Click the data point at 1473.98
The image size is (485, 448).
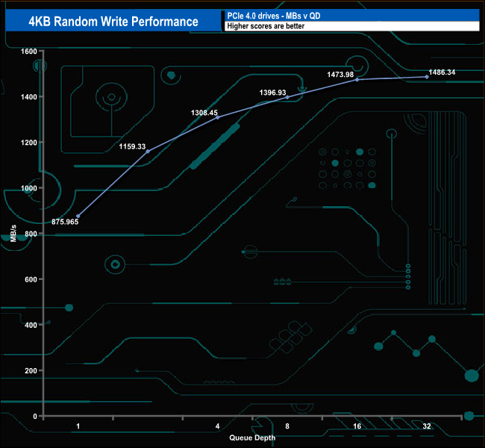pos(357,79)
